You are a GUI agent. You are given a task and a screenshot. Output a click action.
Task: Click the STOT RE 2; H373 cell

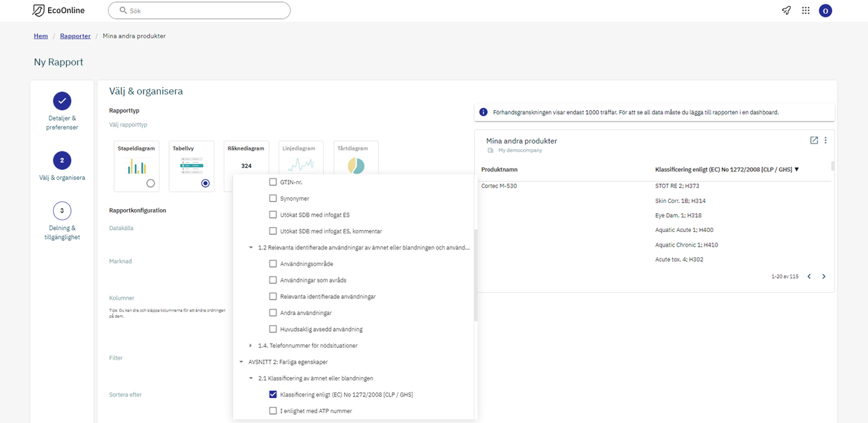coord(679,186)
